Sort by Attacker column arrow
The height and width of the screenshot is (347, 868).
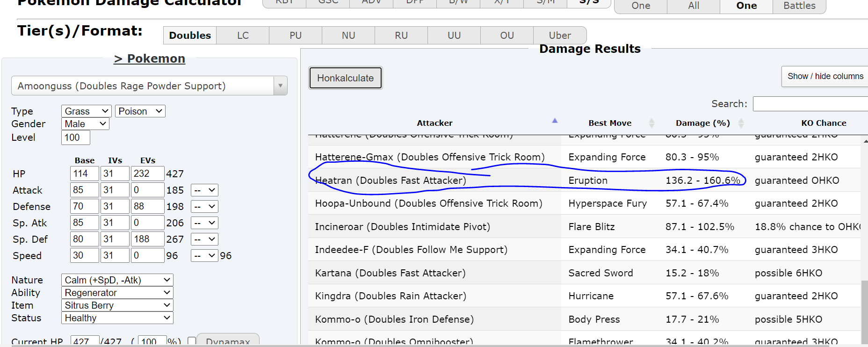[555, 121]
